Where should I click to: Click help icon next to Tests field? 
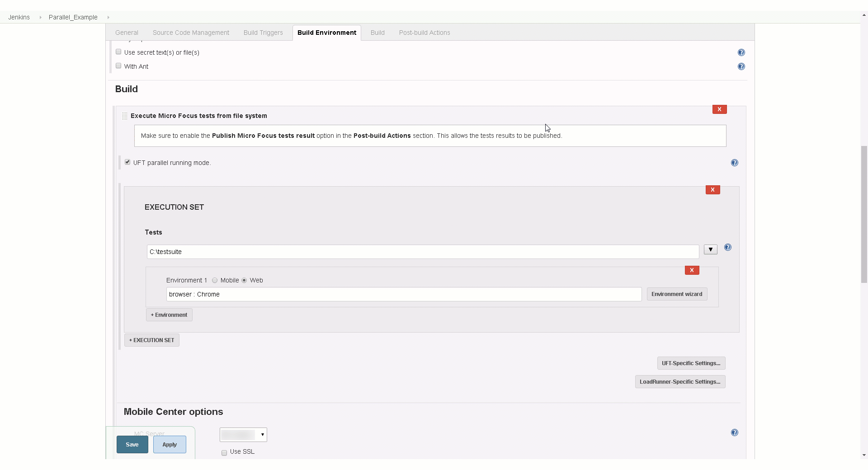(727, 247)
